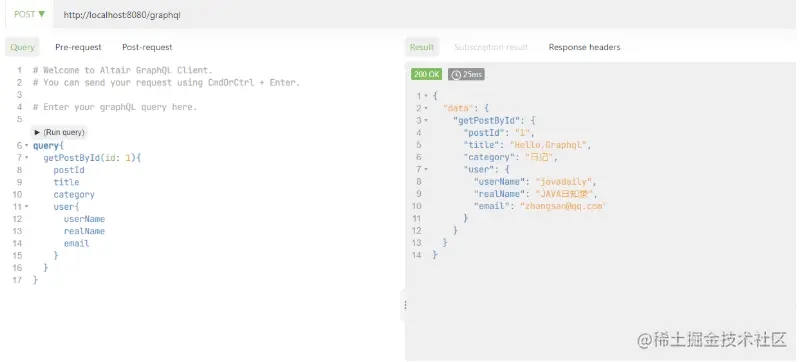Image resolution: width=800 pixels, height=362 pixels.
Task: Click the Run query button
Action: pyautogui.click(x=59, y=132)
